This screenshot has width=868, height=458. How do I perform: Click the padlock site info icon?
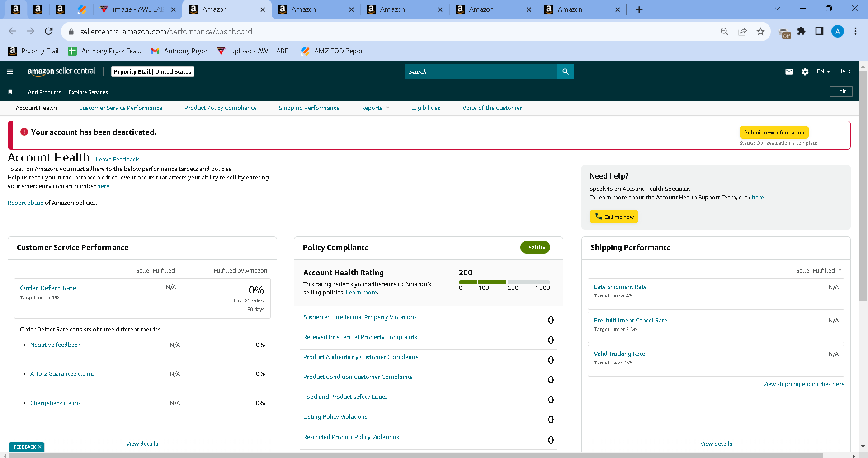(71, 32)
